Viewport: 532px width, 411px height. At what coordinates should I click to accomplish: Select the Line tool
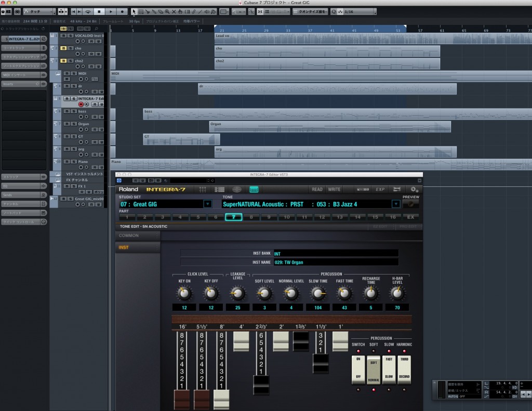pos(200,11)
